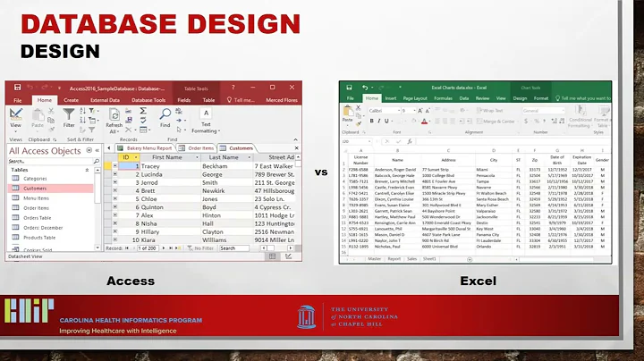Image resolution: width=644 pixels, height=361 pixels.
Task: Click Excel font color A swatch
Action: (x=424, y=122)
